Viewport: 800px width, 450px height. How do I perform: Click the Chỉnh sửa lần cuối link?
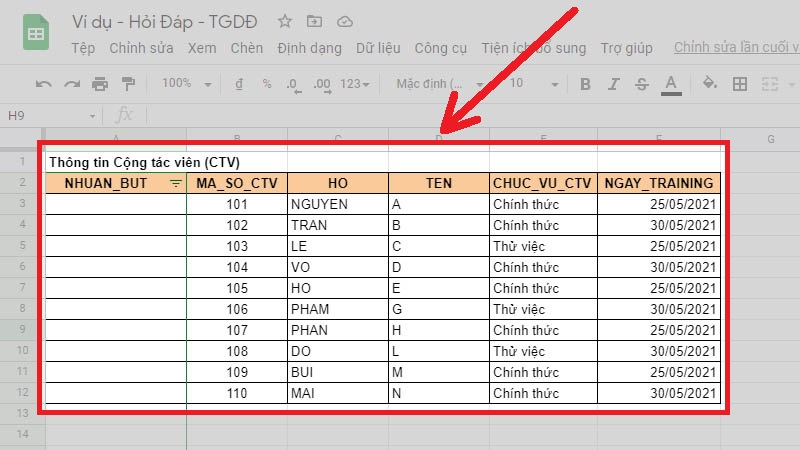pyautogui.click(x=735, y=48)
